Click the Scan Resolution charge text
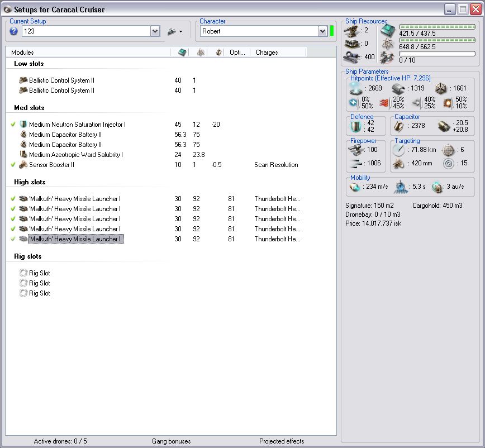 (x=276, y=165)
